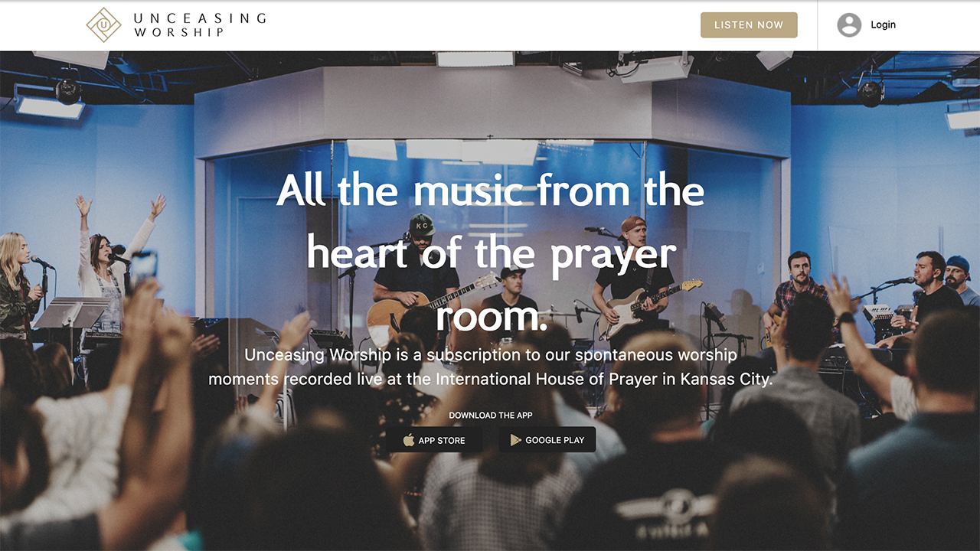Click the word UNCEASING in the header logo
Viewport: 980px width, 551px height.
pos(201,18)
